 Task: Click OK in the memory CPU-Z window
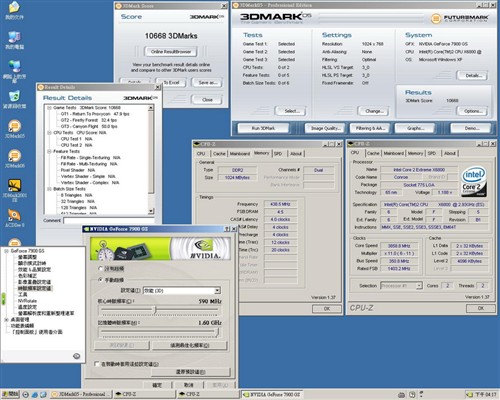pos(327,309)
